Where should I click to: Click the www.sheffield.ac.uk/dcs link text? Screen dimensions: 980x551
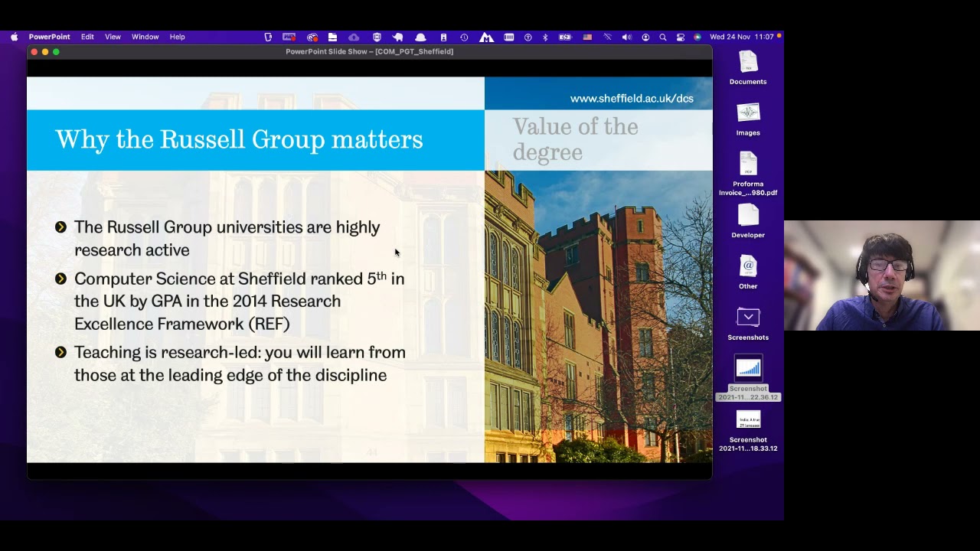[x=632, y=99]
